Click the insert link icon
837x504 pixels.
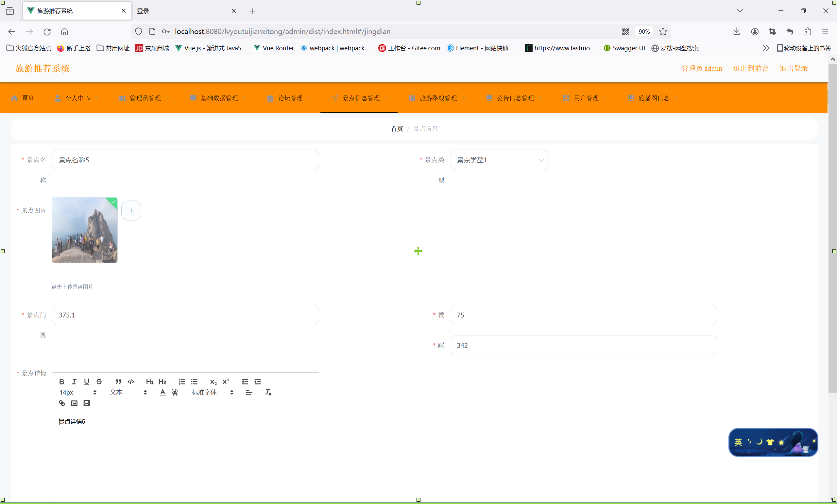(x=62, y=403)
